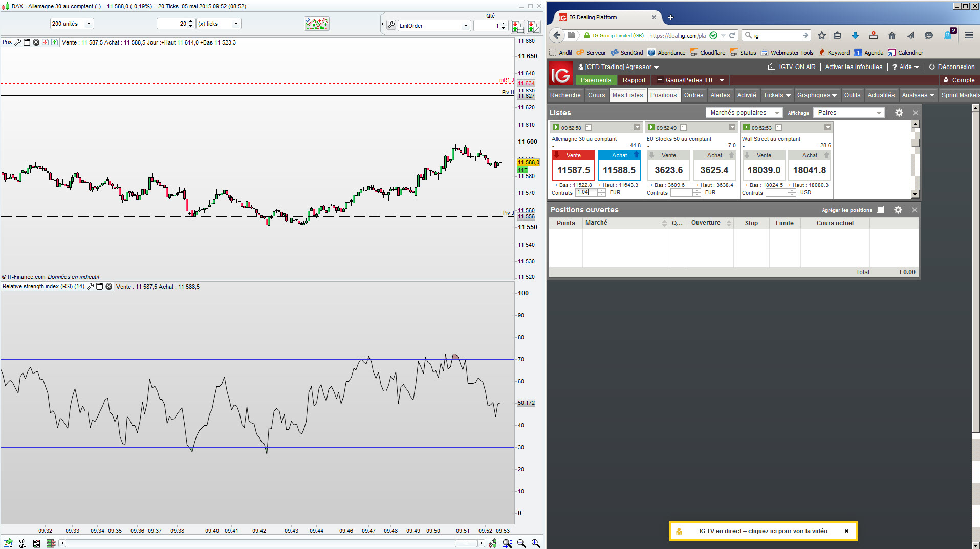The width and height of the screenshot is (980, 549).
Task: Open Positions ouvertes gear settings
Action: click(898, 210)
